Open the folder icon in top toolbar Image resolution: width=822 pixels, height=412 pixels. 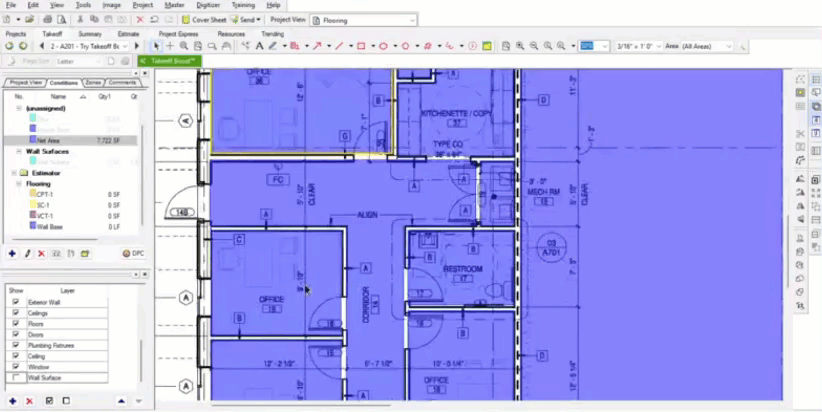point(30,20)
